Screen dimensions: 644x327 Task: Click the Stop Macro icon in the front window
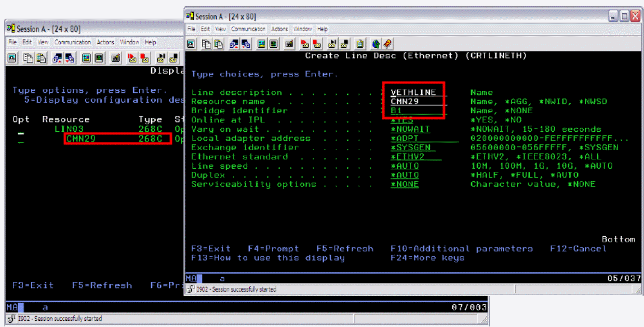315,44
